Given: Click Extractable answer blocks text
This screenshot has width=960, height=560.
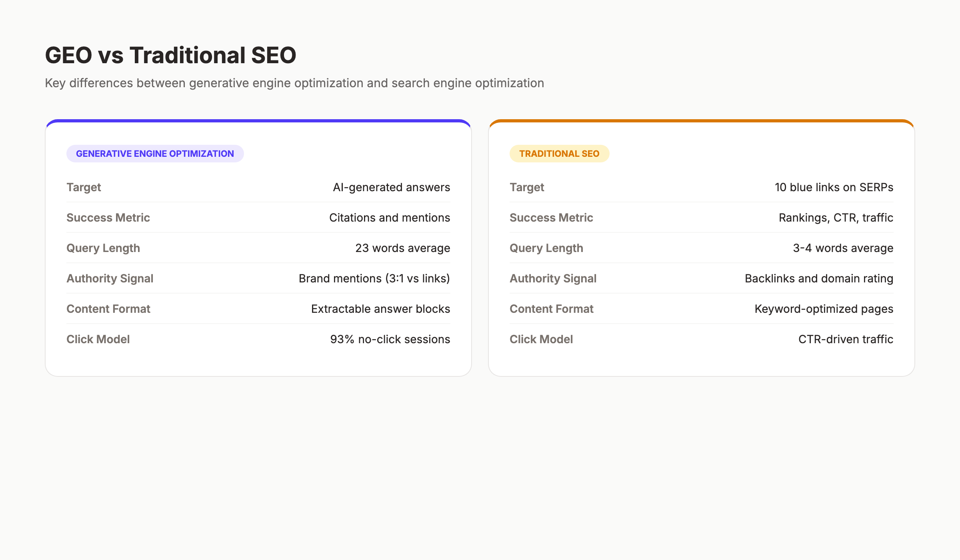Looking at the screenshot, I should (x=381, y=308).
